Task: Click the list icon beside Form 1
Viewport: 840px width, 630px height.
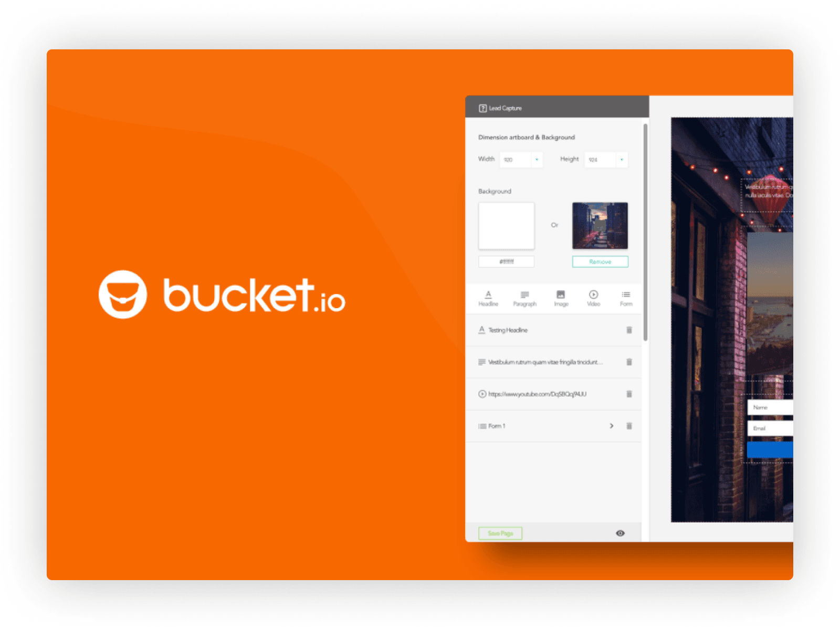Action: 482,426
